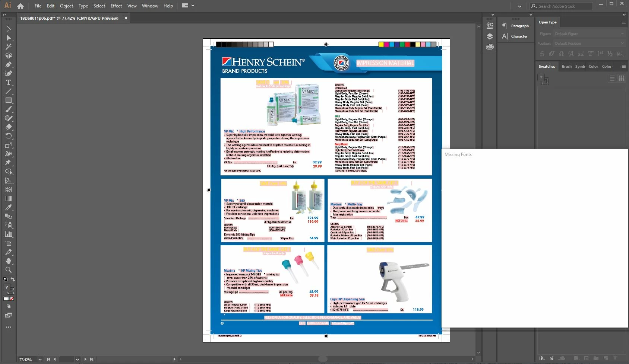Select the Warp tool
The height and width of the screenshot is (364, 629).
(9, 154)
